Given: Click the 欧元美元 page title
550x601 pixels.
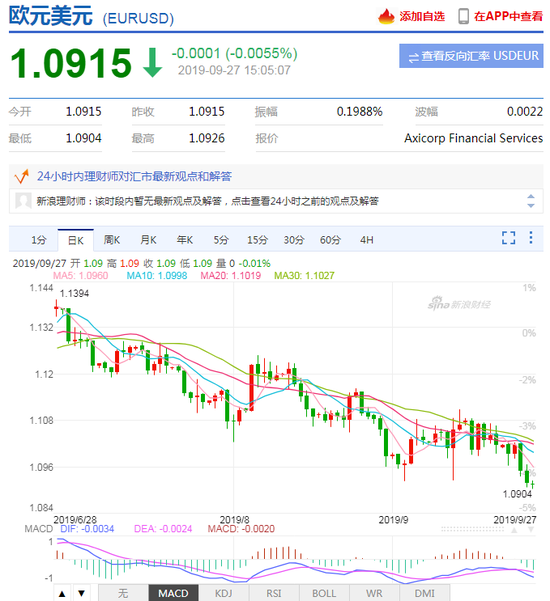Looking at the screenshot, I should (51, 16).
